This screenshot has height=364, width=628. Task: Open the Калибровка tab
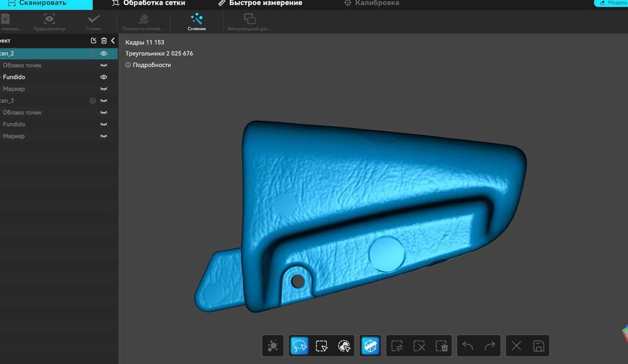pyautogui.click(x=372, y=3)
